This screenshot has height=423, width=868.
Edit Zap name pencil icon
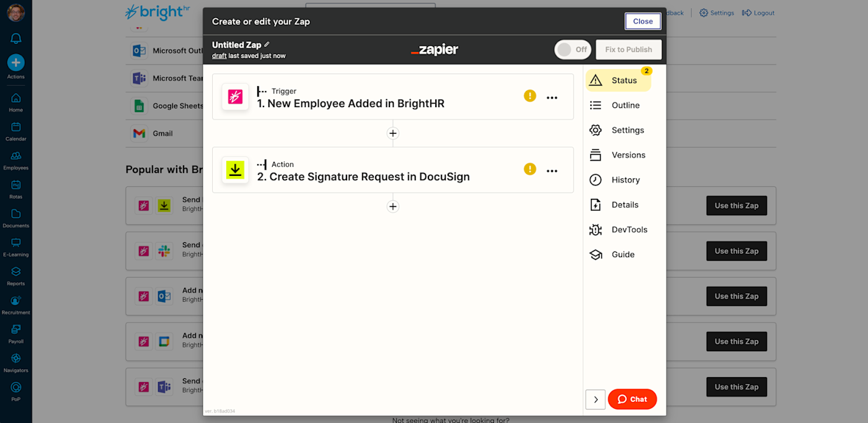click(x=267, y=45)
